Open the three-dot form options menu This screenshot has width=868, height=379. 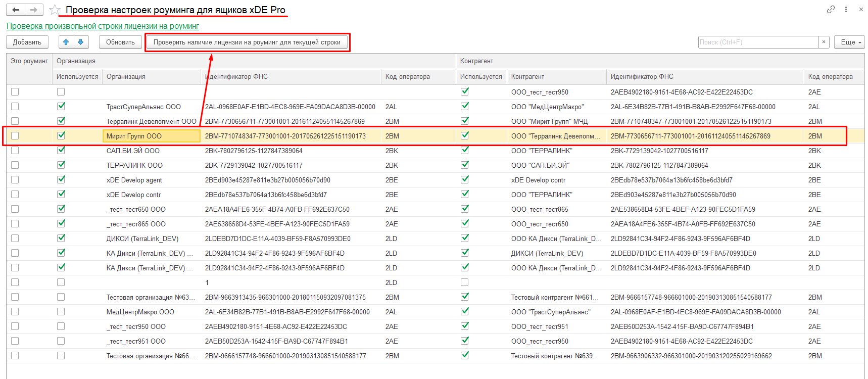pos(846,9)
